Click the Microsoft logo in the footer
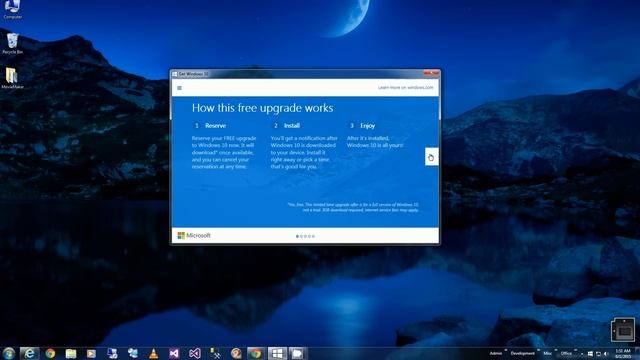Image resolution: width=640 pixels, height=360 pixels. coord(194,236)
